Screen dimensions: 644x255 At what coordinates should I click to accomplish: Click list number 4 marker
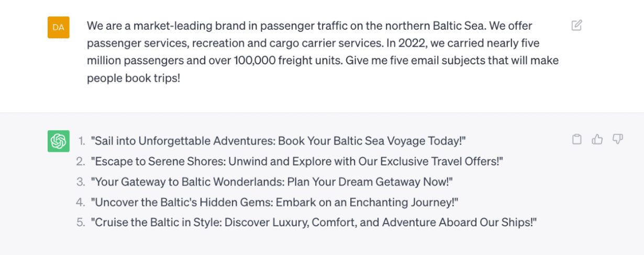81,202
